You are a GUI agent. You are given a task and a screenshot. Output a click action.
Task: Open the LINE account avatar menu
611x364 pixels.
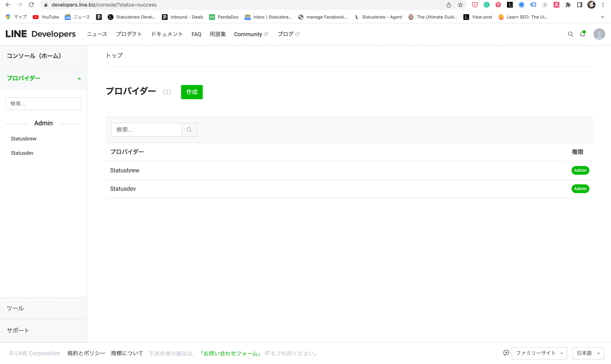click(x=599, y=34)
